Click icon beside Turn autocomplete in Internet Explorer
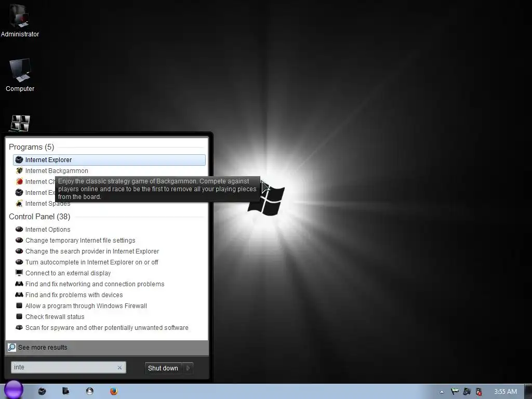 click(x=19, y=262)
